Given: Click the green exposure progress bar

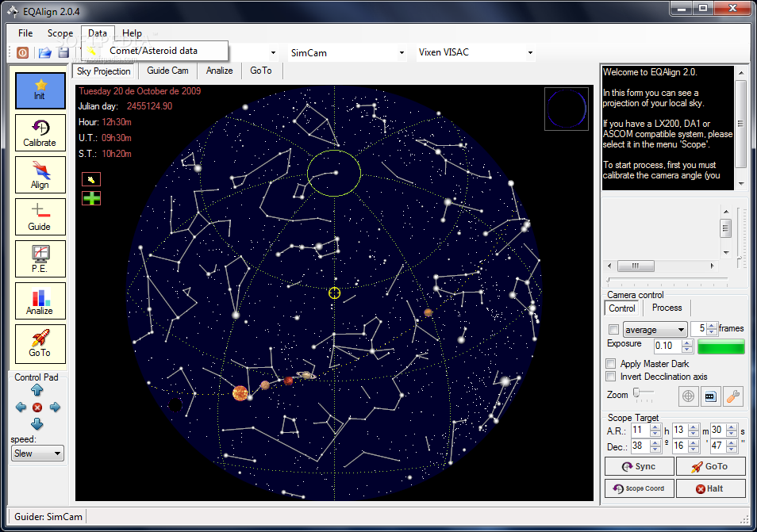Looking at the screenshot, I should coord(720,346).
